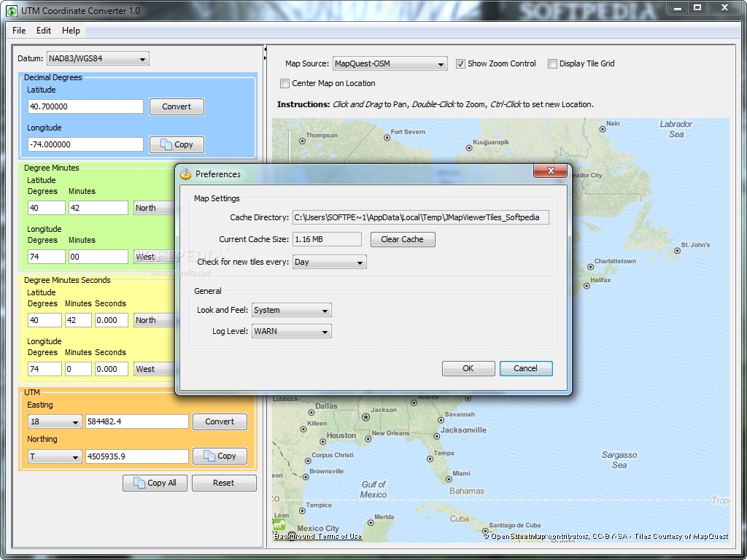
Task: Click the Kuujjuarapik marker on the map
Action: tap(469, 148)
